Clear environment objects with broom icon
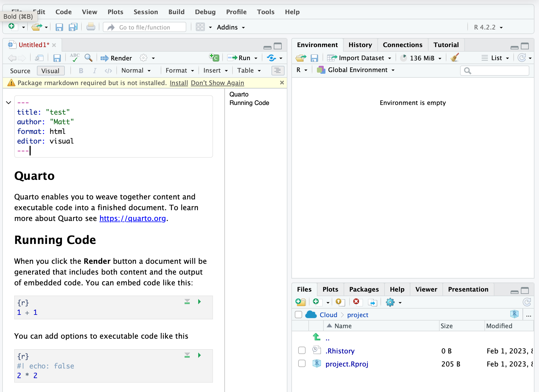 click(x=455, y=58)
